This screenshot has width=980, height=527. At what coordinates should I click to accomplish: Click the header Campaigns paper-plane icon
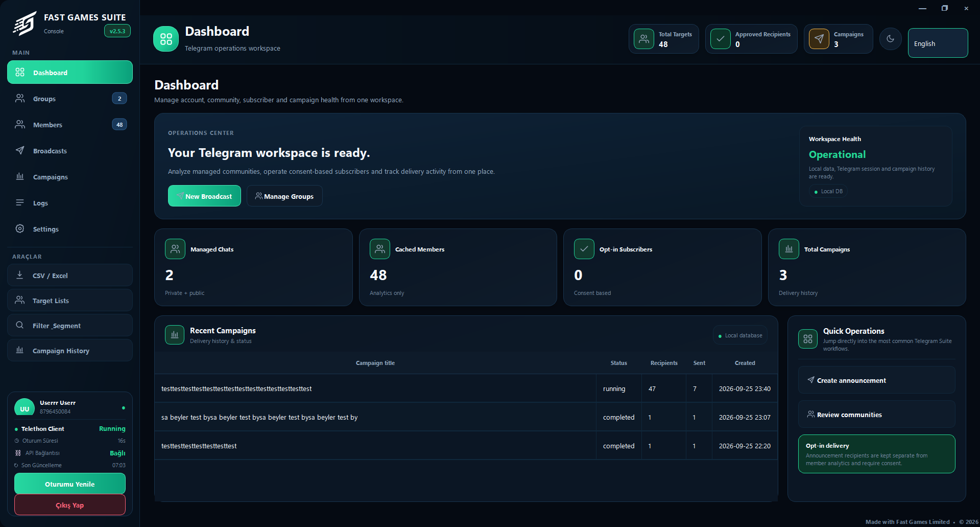tap(819, 39)
